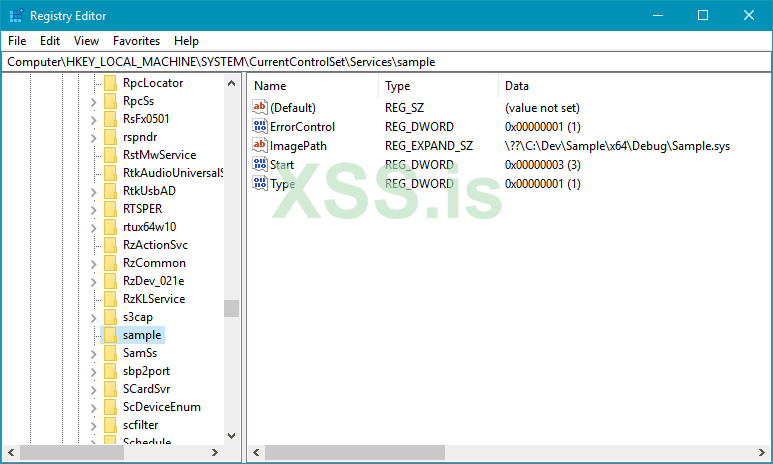
Task: Expand the SamSs key
Action: [94, 354]
